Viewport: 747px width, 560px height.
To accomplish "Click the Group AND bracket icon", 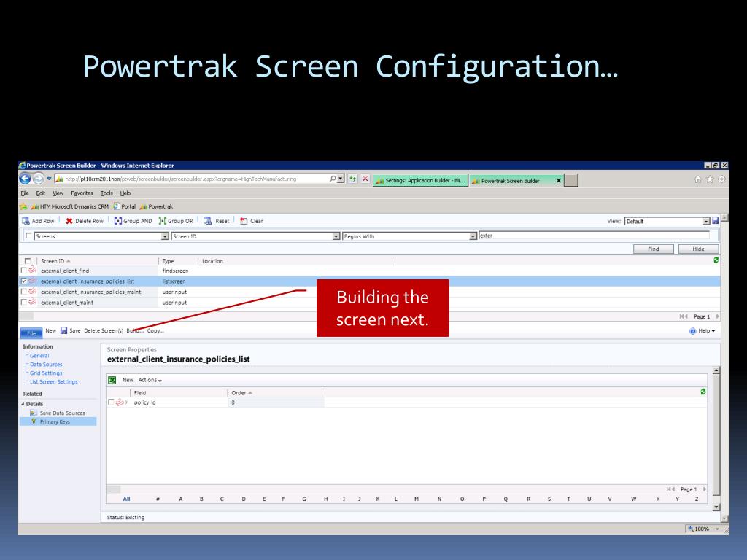I will click(117, 221).
